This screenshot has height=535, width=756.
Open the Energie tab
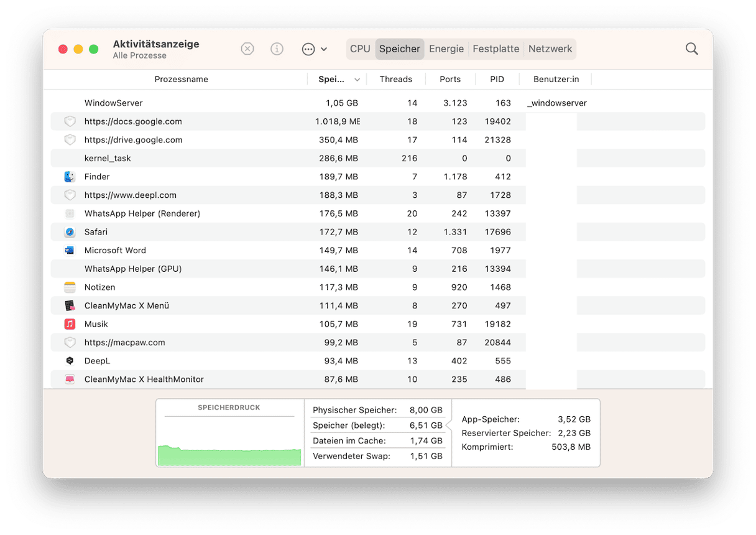tap(446, 49)
